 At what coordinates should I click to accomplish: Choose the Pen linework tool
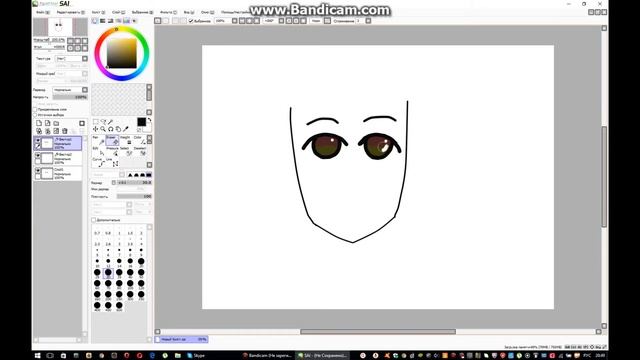[98, 140]
